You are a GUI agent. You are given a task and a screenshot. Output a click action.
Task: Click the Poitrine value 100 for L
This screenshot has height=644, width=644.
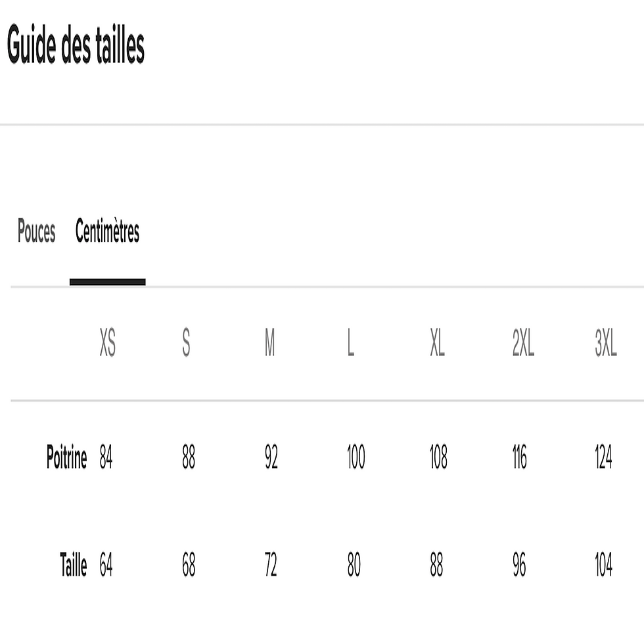tap(356, 457)
